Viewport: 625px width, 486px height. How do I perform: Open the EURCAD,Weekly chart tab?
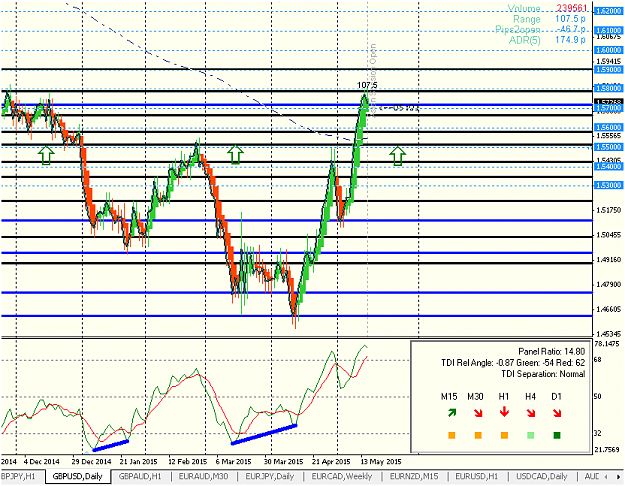click(x=342, y=476)
